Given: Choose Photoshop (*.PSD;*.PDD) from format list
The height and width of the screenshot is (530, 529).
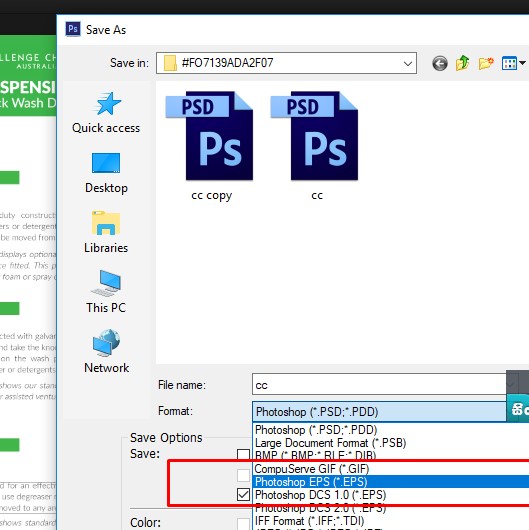Looking at the screenshot, I should (x=390, y=430).
